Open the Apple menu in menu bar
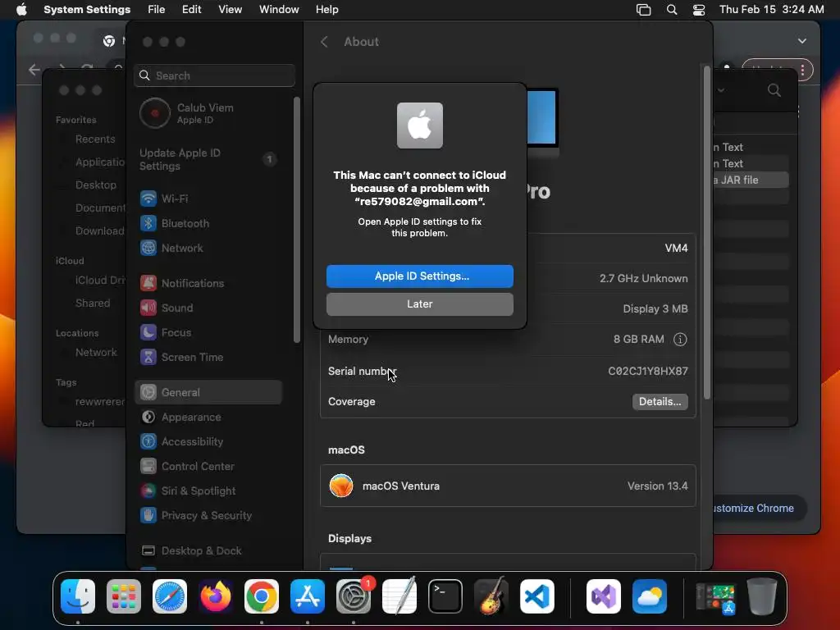840x630 pixels. (21, 10)
